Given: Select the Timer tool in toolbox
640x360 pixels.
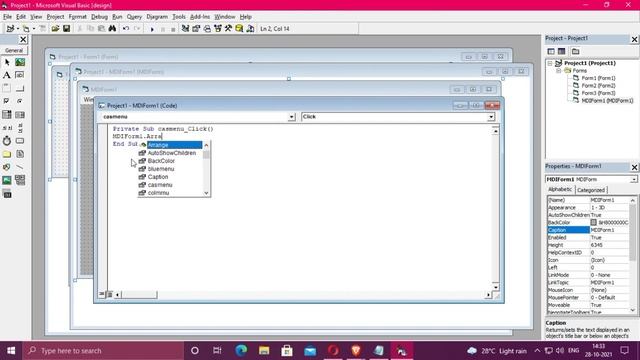Looking at the screenshot, I should (7, 141).
